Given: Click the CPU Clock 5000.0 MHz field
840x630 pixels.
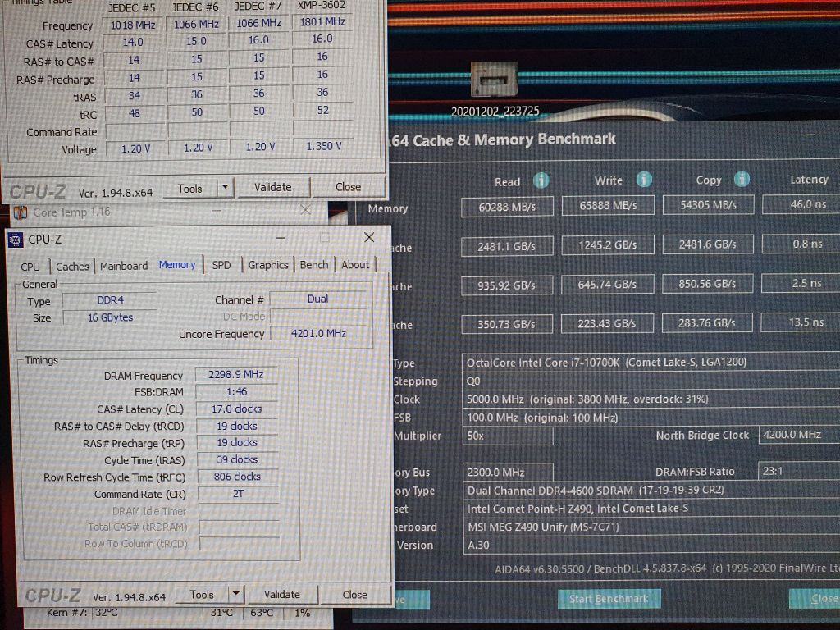Looking at the screenshot, I should point(651,399).
